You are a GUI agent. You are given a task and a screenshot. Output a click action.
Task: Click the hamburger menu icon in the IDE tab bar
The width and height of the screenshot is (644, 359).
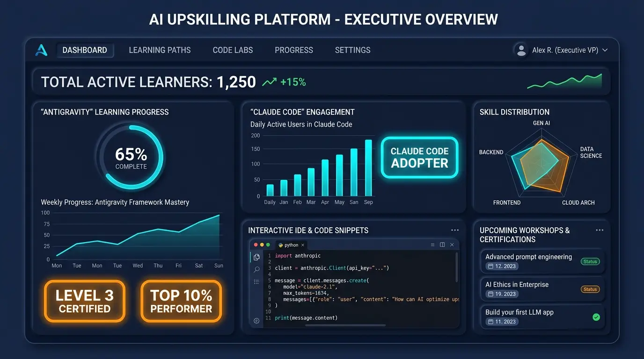[x=432, y=244]
